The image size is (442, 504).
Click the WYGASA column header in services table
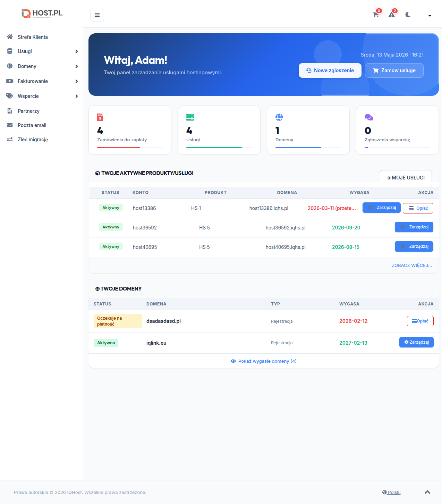[359, 193]
